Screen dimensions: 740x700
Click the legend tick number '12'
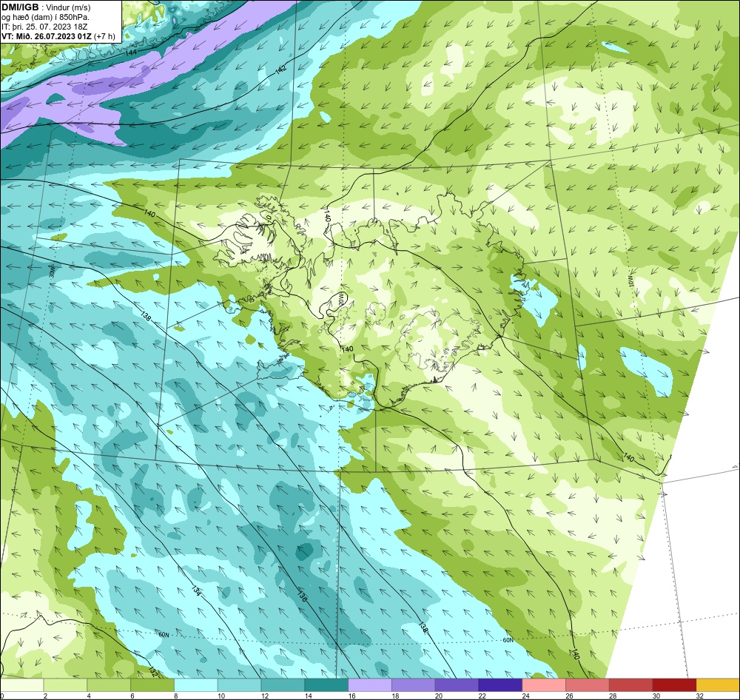265,696
